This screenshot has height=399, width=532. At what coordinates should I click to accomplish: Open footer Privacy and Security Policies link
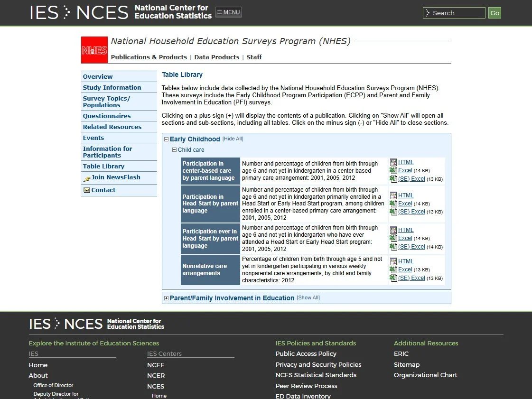pos(318,364)
